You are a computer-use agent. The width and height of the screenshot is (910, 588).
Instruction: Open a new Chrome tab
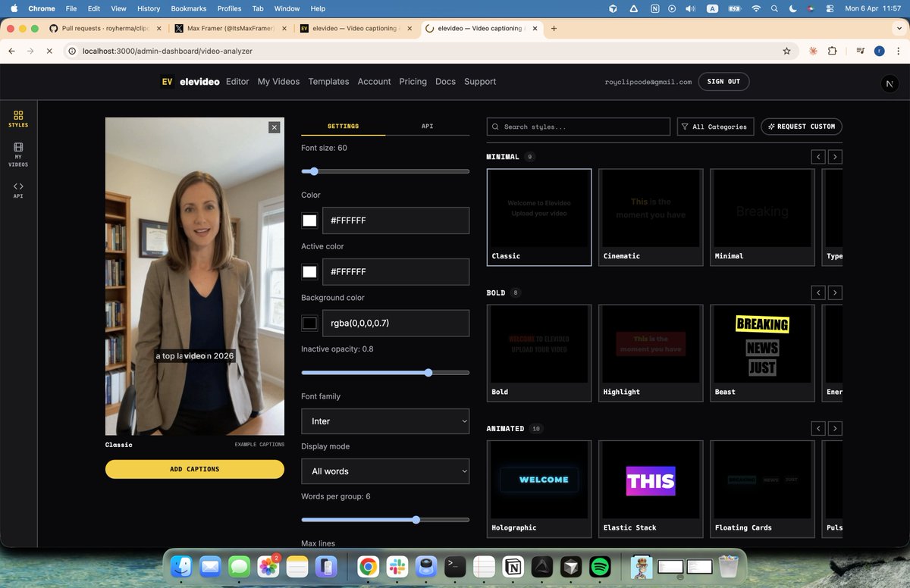pos(554,29)
